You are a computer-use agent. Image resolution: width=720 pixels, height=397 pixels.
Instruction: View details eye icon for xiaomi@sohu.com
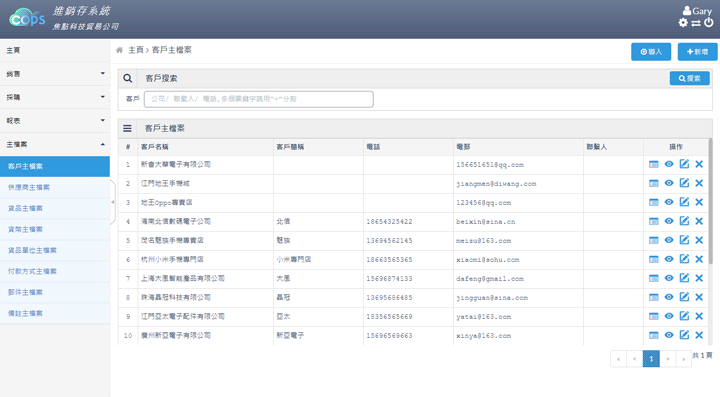tap(669, 259)
